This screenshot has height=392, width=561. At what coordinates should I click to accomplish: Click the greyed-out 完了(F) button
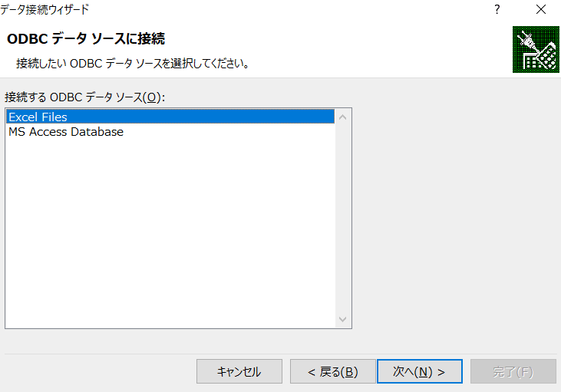[x=513, y=372]
